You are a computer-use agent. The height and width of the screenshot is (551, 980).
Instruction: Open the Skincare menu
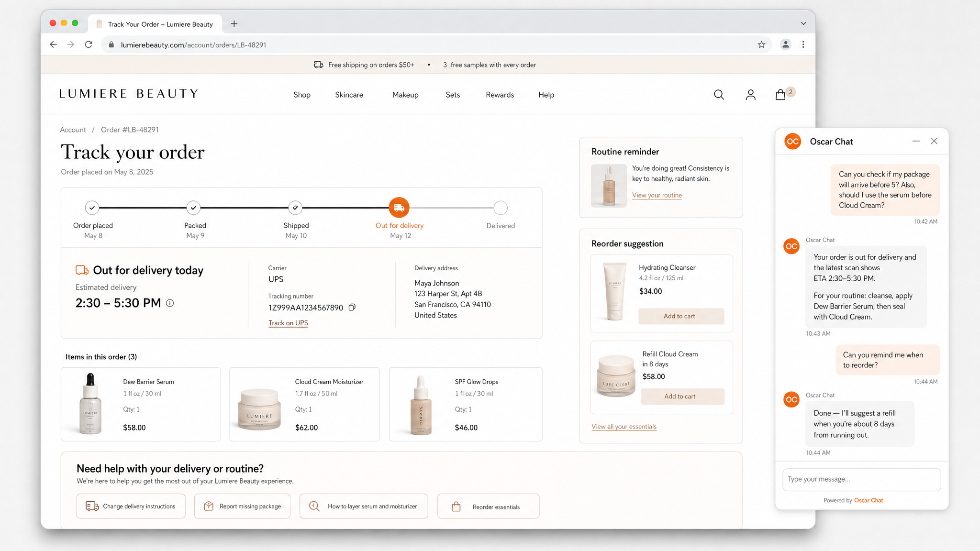[349, 95]
